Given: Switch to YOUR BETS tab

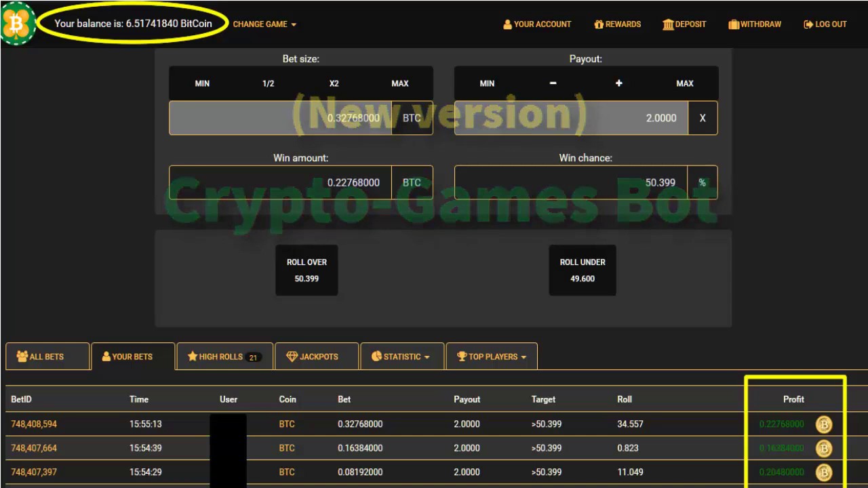Looking at the screenshot, I should [x=133, y=357].
